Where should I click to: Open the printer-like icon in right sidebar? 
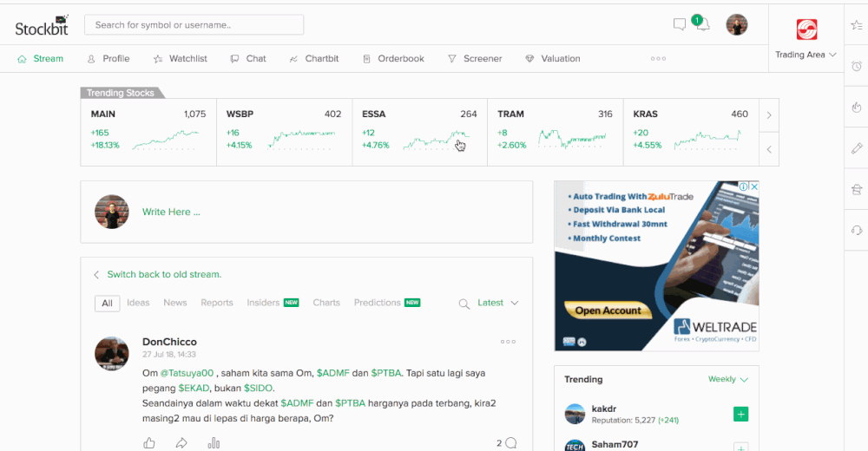point(857,189)
